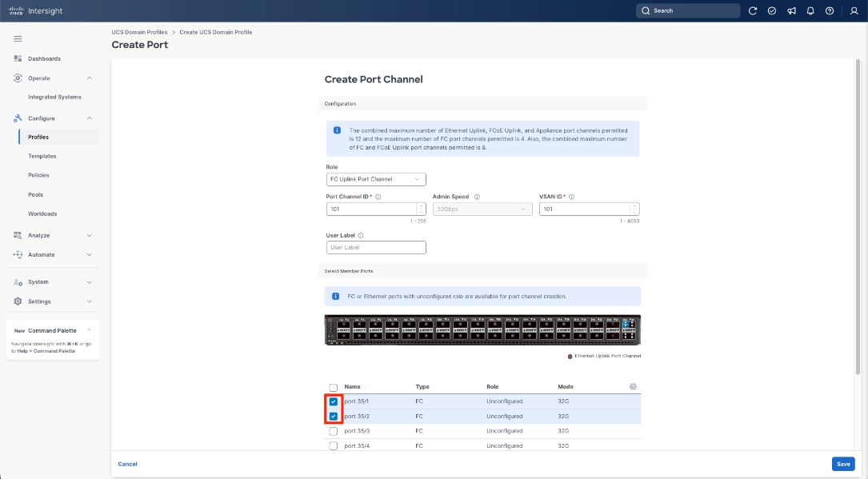Open Pools in the sidebar
This screenshot has width=868, height=479.
point(35,194)
